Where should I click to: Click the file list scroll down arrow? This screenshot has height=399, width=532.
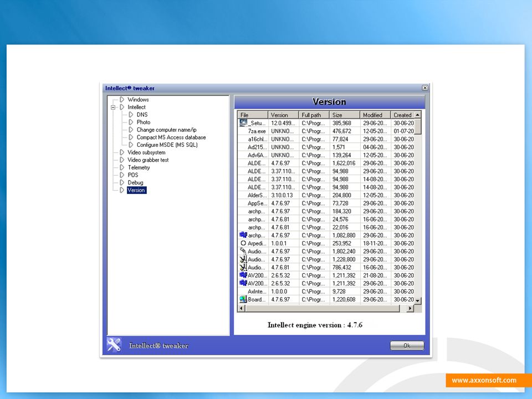418,300
